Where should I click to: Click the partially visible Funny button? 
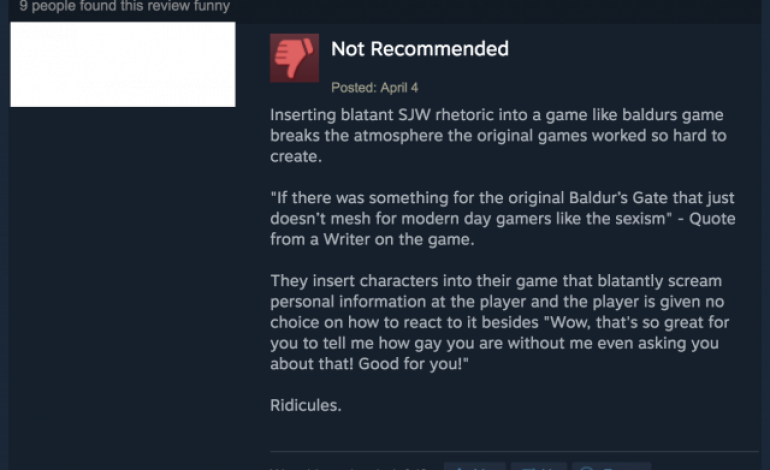(x=612, y=466)
